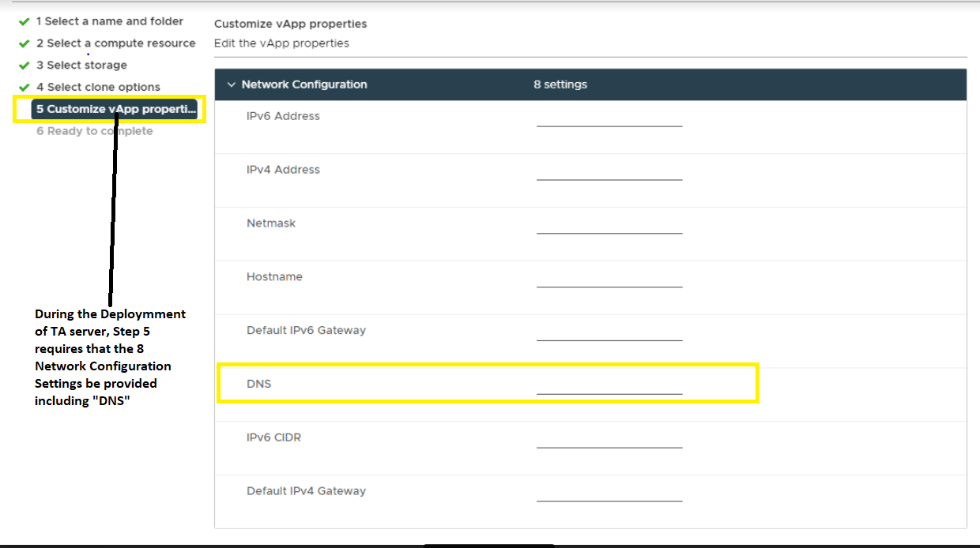Select the Default IPv4 Gateway field
The image size is (980, 548).
pos(609,494)
